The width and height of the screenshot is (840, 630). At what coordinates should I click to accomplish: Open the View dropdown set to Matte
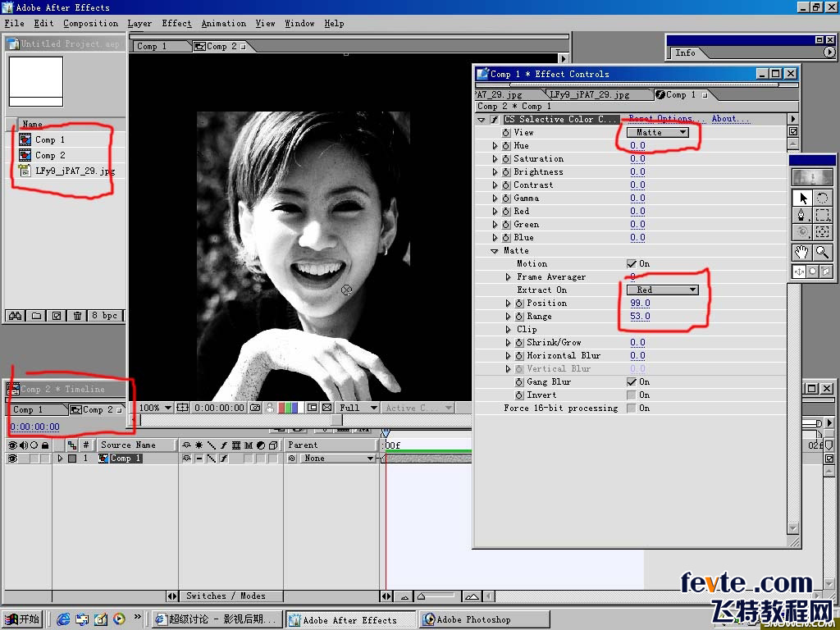point(658,132)
